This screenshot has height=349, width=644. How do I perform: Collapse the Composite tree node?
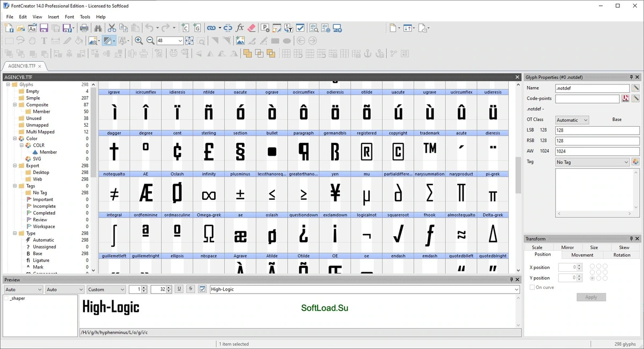click(15, 105)
